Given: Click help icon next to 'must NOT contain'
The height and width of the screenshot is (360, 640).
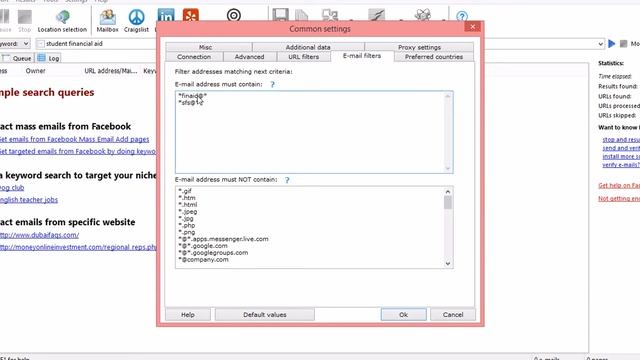Looking at the screenshot, I should pyautogui.click(x=287, y=180).
